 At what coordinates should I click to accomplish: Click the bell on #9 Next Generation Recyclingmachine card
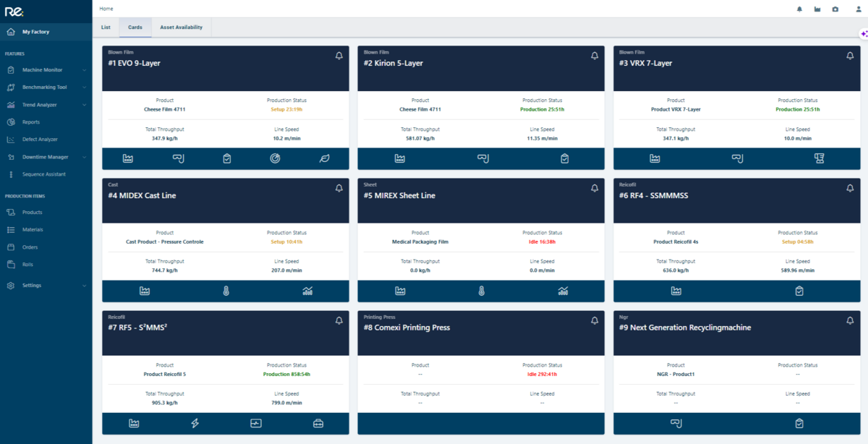(850, 320)
